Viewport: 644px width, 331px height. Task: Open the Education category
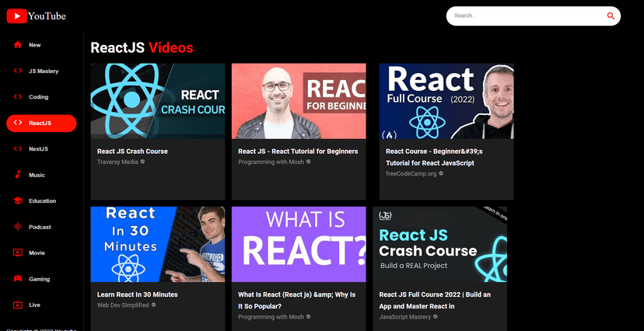point(41,201)
